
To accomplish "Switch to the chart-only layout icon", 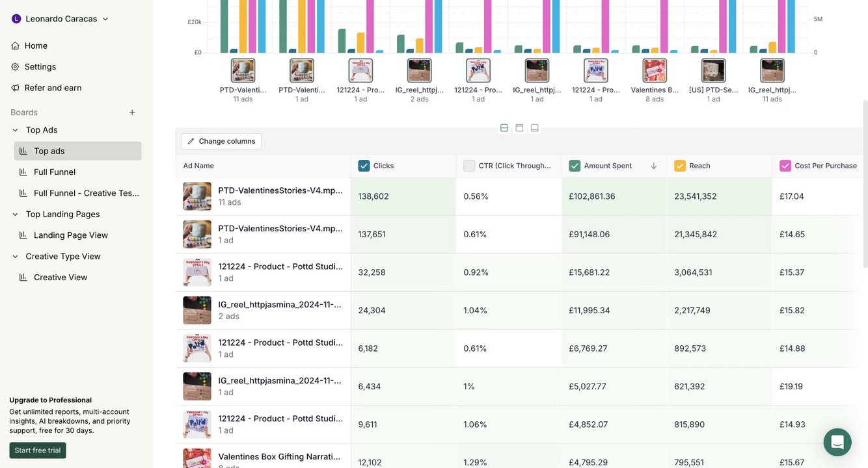I will tap(535, 128).
